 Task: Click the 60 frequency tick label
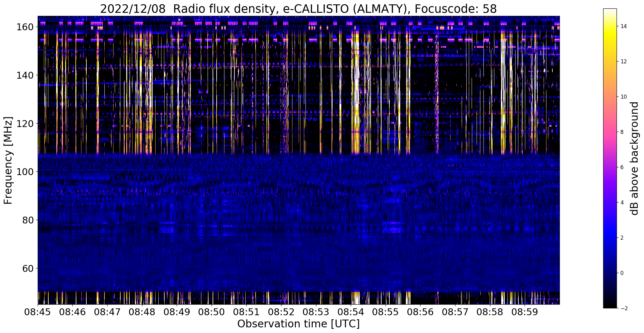click(27, 268)
